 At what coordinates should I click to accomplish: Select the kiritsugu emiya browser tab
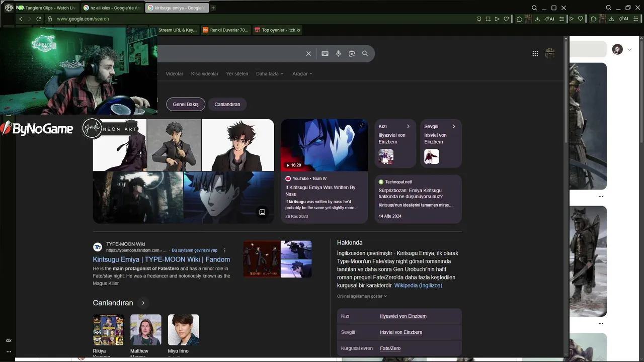(x=177, y=8)
